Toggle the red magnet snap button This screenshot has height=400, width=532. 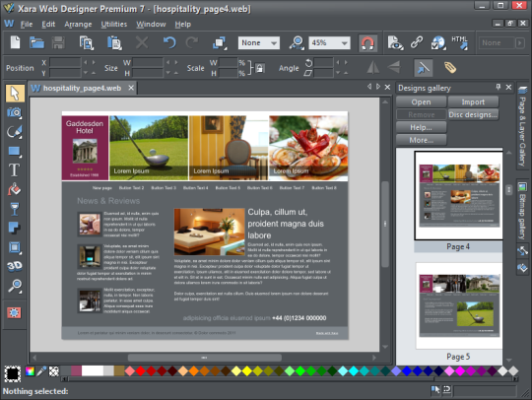coord(367,43)
